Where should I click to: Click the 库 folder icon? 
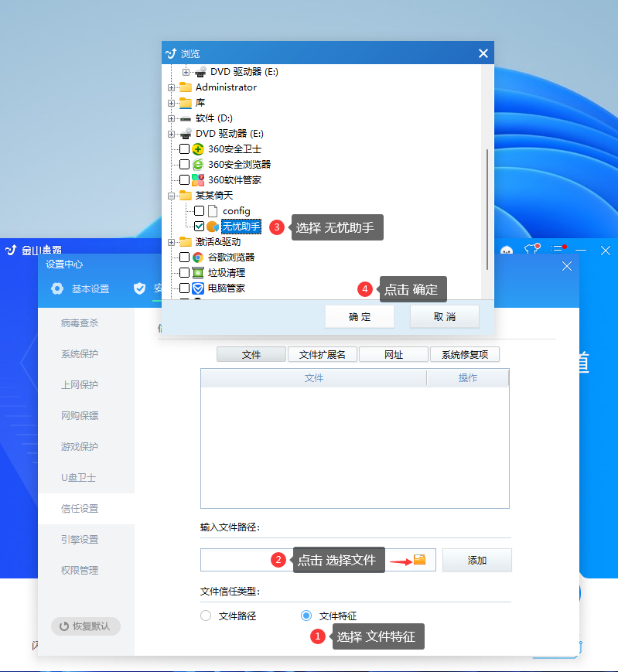[185, 102]
